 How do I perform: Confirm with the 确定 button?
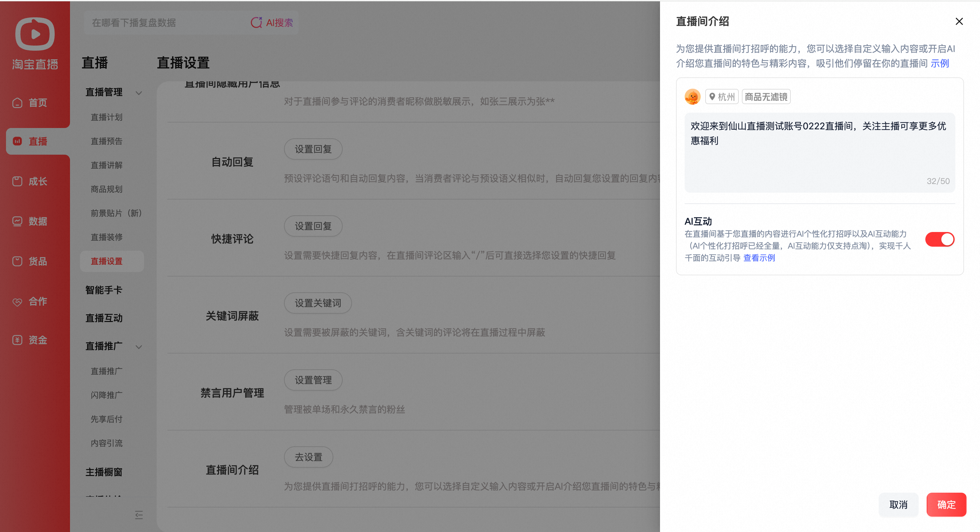[x=946, y=505]
